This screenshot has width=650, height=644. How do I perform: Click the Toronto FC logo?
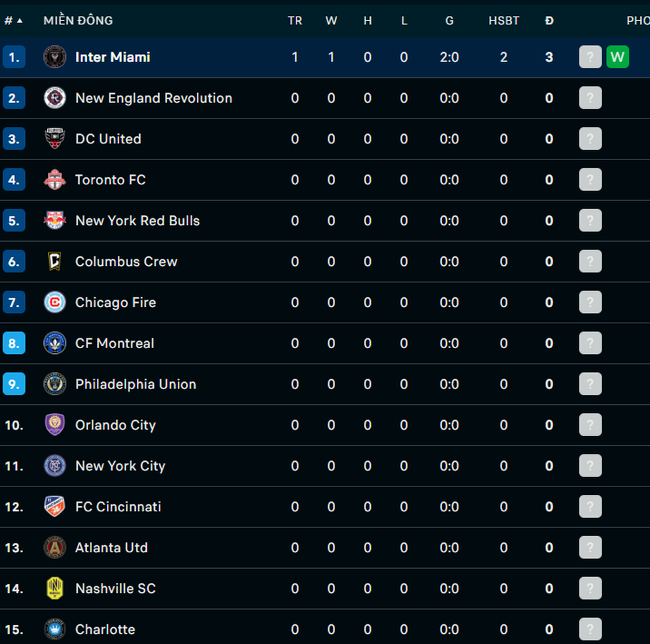(x=55, y=180)
